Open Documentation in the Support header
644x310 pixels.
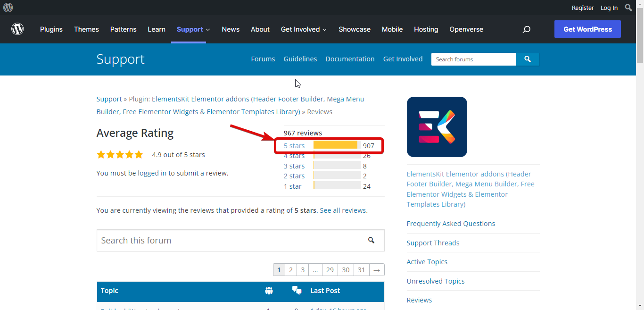(x=350, y=59)
